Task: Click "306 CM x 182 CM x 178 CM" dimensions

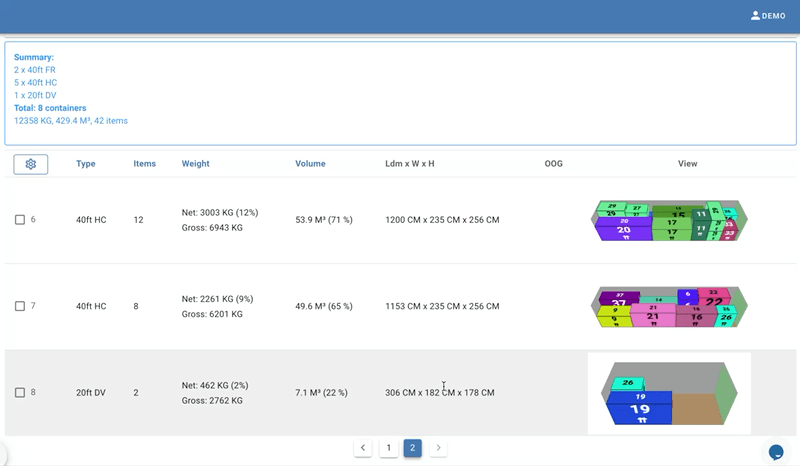Action: (440, 393)
